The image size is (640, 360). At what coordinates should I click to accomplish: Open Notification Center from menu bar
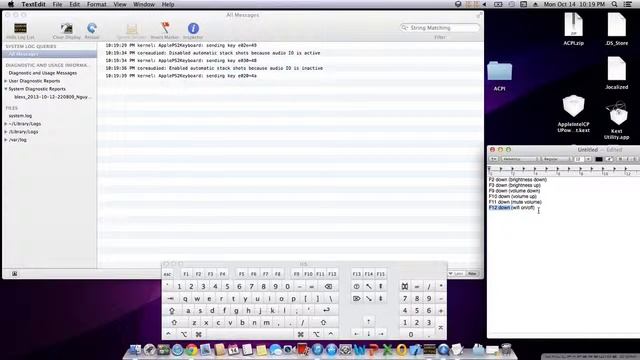(x=628, y=4)
